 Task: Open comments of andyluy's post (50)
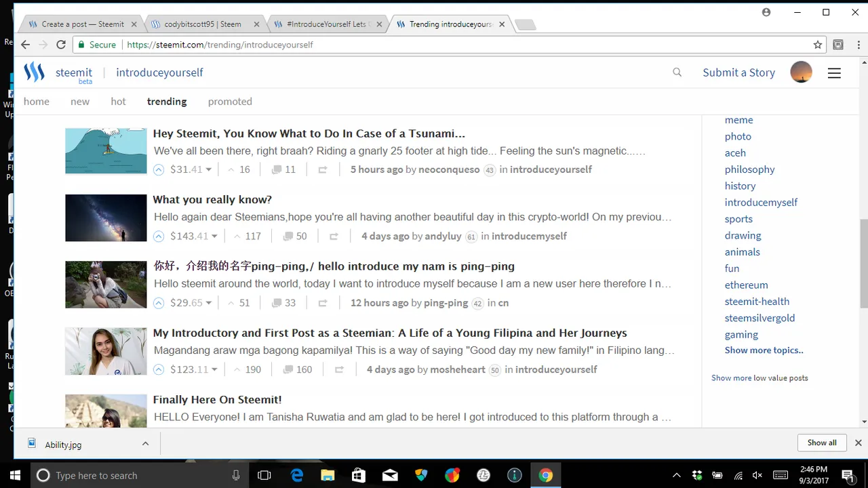click(295, 236)
